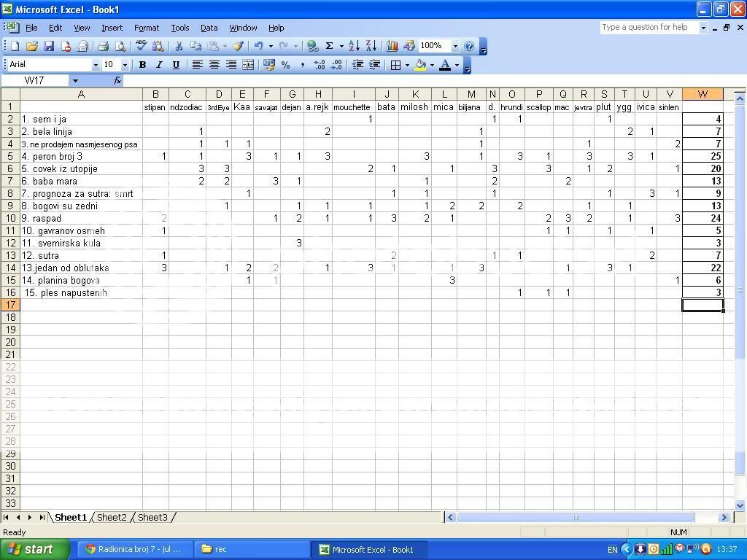
Task: Open Print Preview from the toolbar
Action: pos(120,46)
